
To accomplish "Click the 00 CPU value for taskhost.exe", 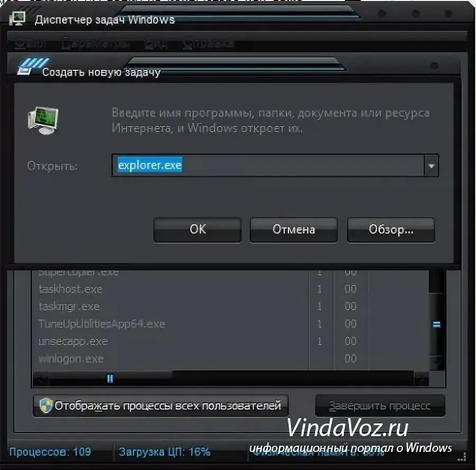I will [x=350, y=289].
